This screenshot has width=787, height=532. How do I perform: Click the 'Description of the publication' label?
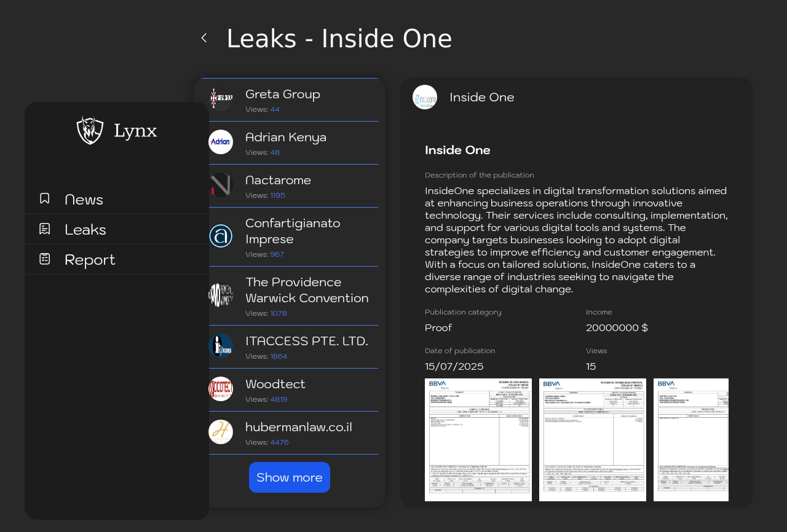480,175
